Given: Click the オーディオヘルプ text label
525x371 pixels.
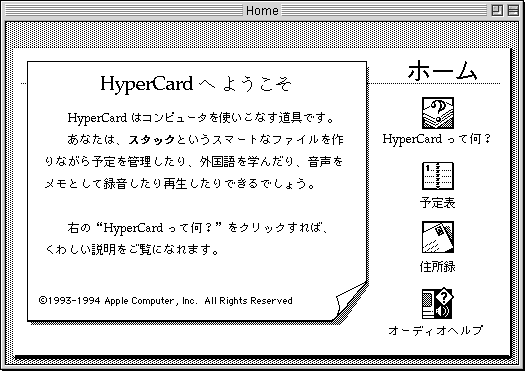Looking at the screenshot, I should tap(436, 330).
